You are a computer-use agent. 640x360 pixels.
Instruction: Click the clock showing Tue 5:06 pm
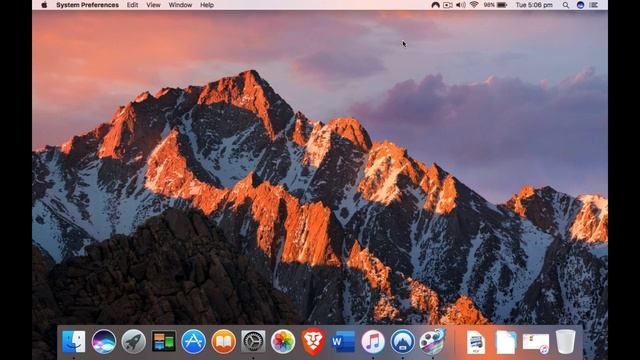pos(534,5)
